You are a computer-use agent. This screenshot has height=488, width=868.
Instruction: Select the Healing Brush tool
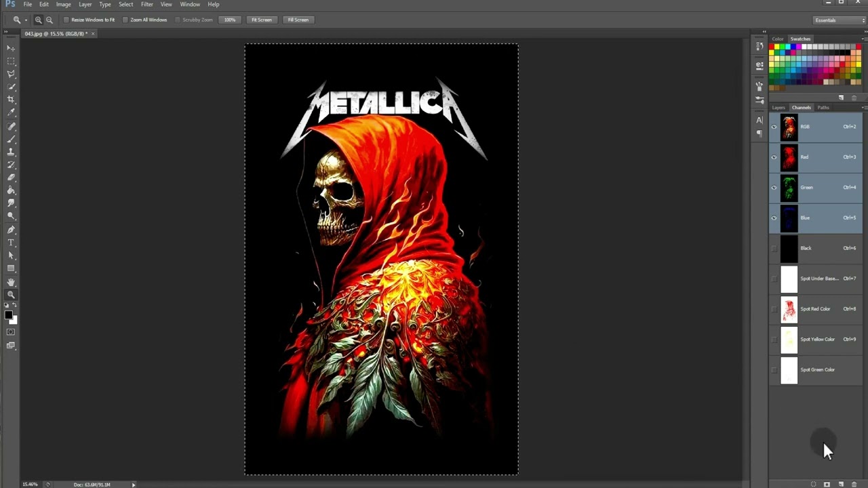click(11, 126)
